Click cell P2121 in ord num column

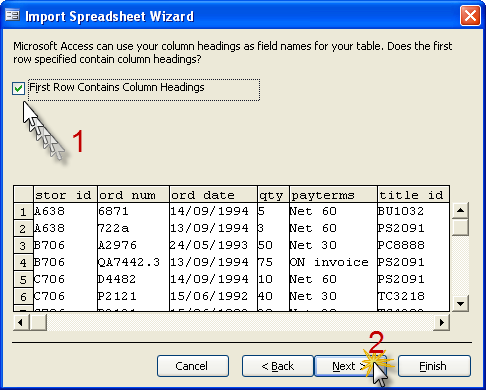click(x=133, y=296)
